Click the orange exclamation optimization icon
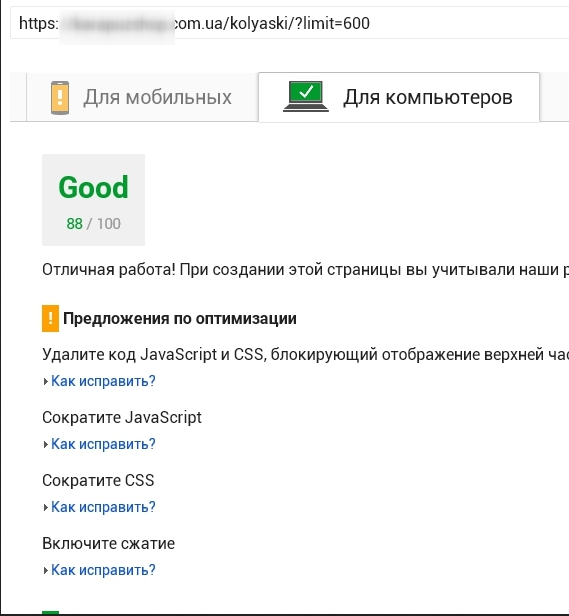 (x=50, y=318)
